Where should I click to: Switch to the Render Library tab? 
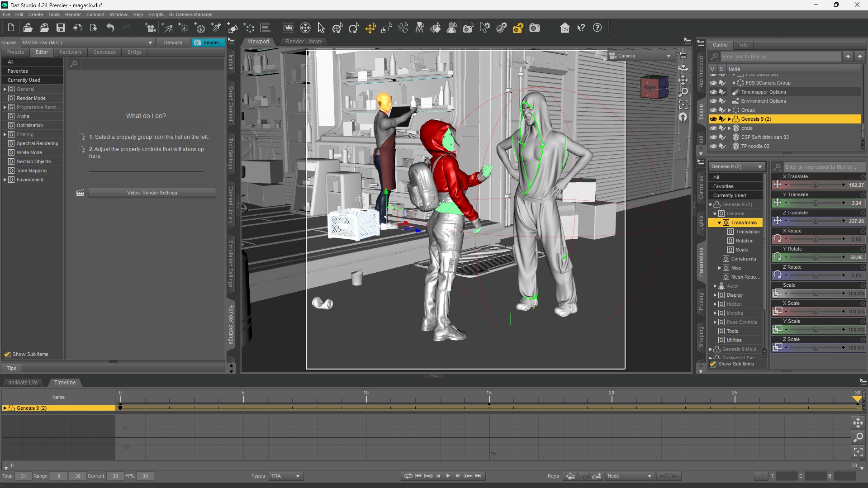pos(304,42)
